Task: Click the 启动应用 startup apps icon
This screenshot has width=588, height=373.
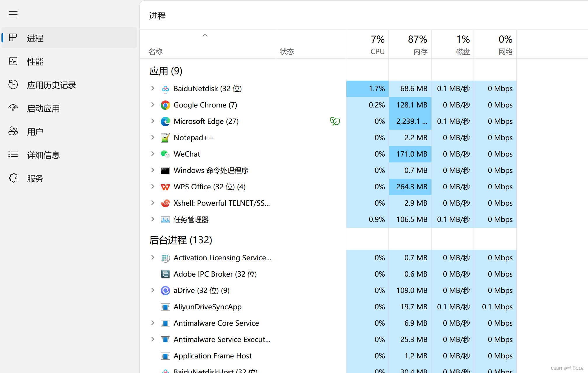Action: 13,108
